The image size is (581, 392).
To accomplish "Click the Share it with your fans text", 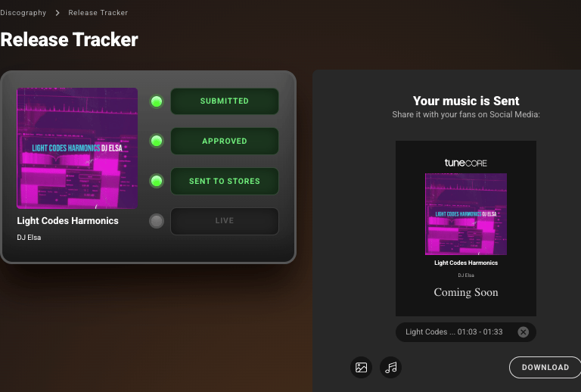I will 466,114.
